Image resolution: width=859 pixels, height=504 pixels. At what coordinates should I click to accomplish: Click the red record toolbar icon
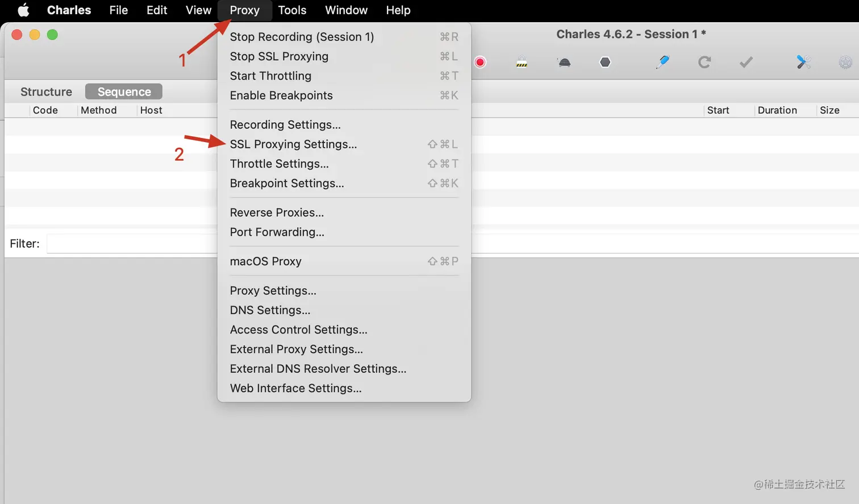tap(480, 62)
